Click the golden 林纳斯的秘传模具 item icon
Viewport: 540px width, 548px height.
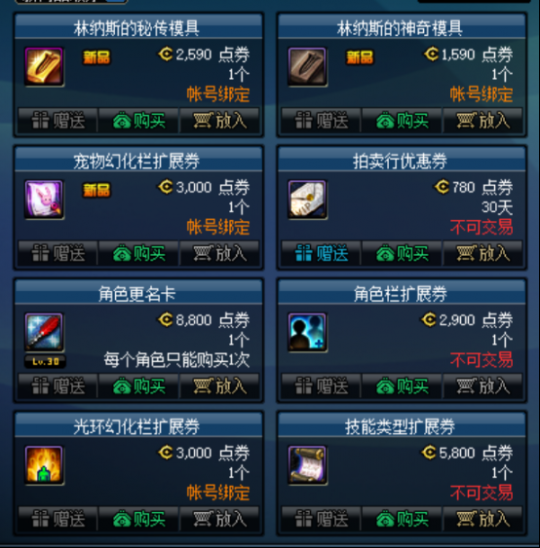(44, 66)
